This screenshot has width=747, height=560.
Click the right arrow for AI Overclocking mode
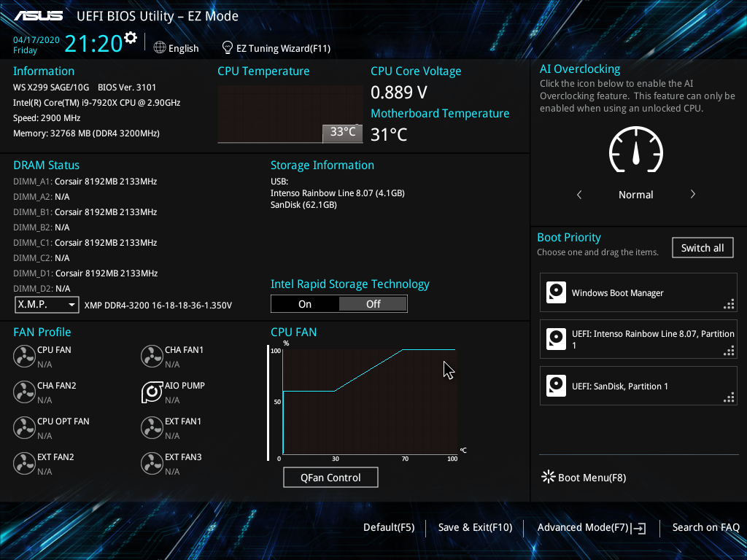point(693,194)
